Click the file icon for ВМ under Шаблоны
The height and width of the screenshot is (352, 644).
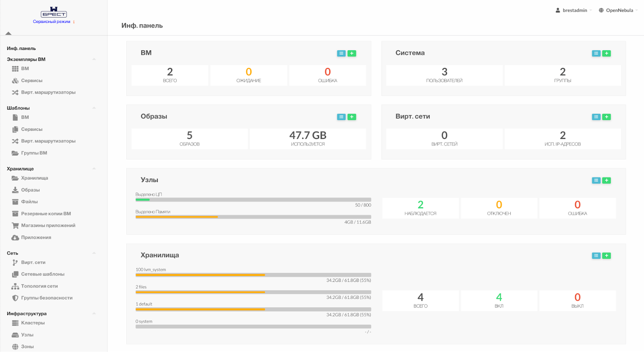(15, 118)
